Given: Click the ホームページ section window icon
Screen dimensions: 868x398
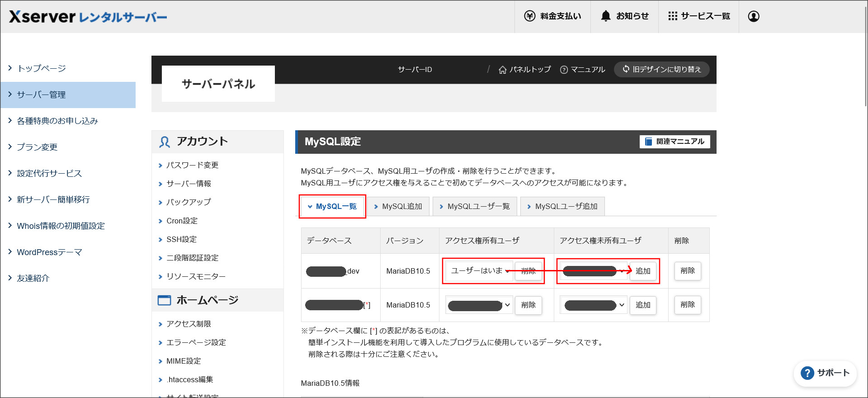Looking at the screenshot, I should point(164,300).
